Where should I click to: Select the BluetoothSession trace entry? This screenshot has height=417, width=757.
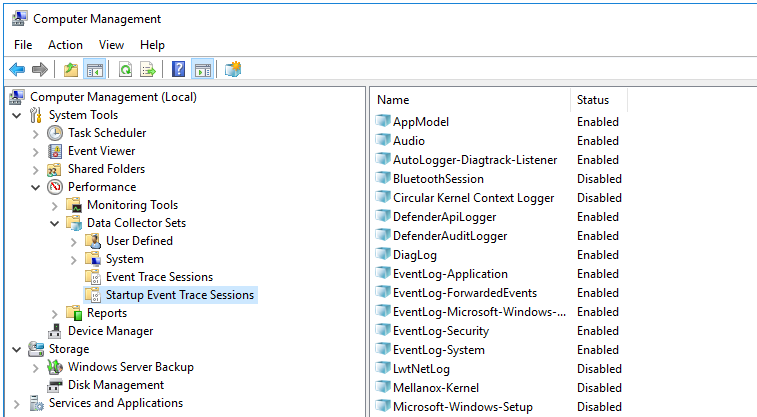click(438, 179)
